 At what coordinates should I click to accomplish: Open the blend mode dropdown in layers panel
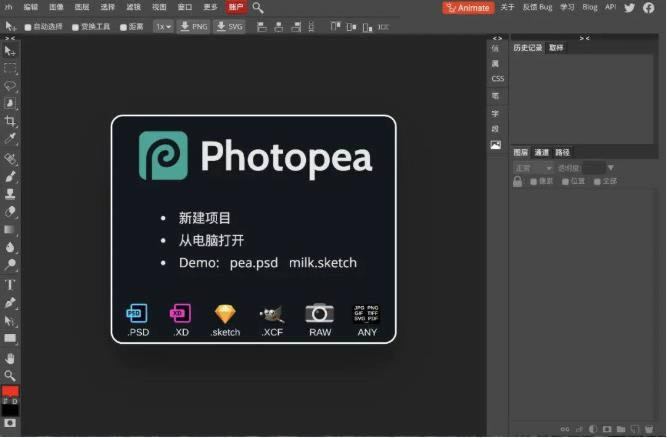click(533, 168)
